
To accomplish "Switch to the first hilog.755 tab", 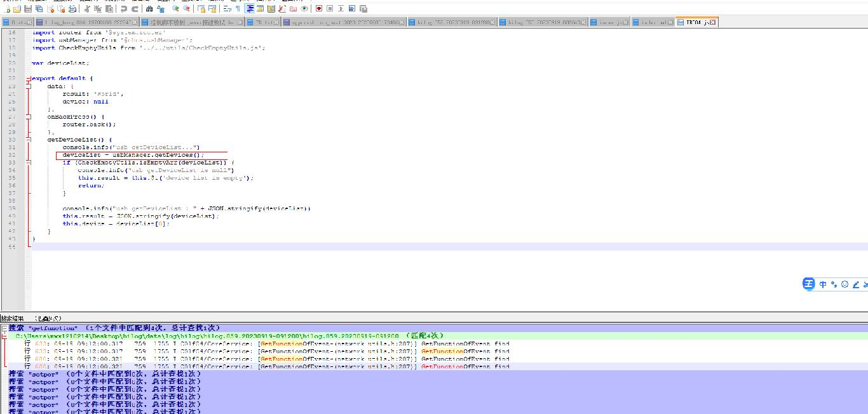I will click(x=451, y=22).
